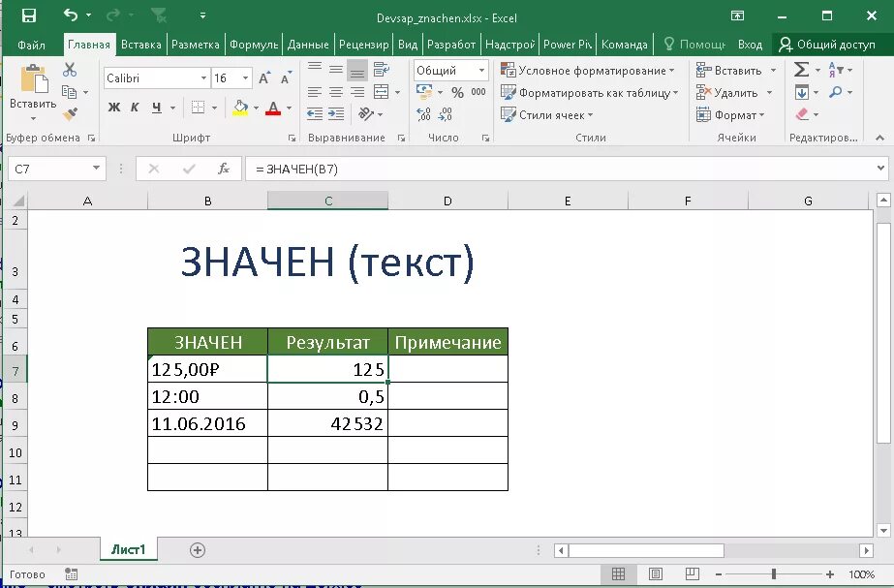Expand Условное форматирование menu
Viewport: 894px width, 588px height.
(x=671, y=70)
